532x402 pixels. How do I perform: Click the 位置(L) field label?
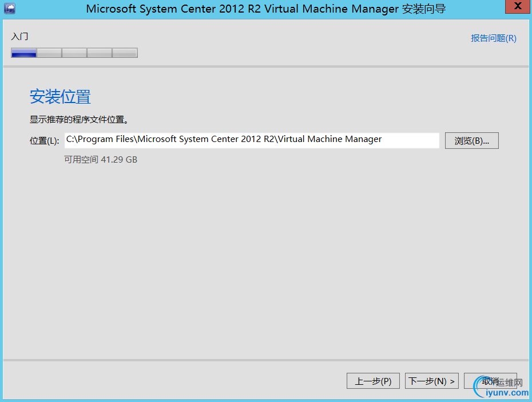(x=45, y=141)
